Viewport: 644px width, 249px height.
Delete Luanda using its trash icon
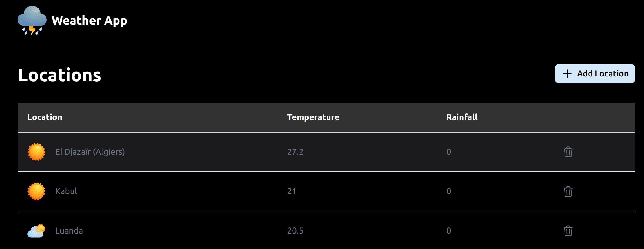pyautogui.click(x=568, y=230)
